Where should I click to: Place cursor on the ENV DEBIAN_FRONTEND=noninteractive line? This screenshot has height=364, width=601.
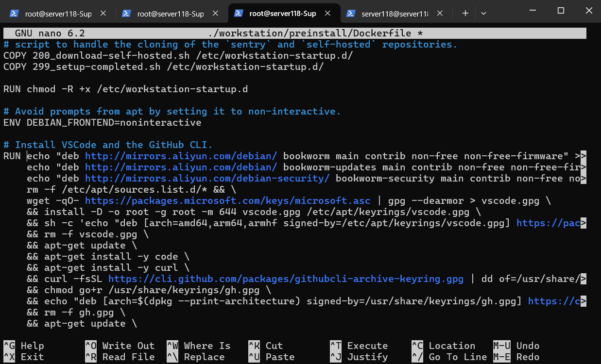(102, 123)
